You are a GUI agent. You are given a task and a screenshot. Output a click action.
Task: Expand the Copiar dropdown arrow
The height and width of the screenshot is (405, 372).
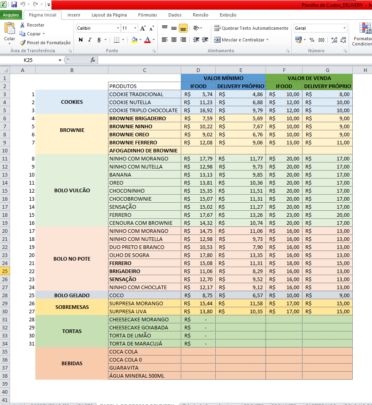pyautogui.click(x=43, y=34)
